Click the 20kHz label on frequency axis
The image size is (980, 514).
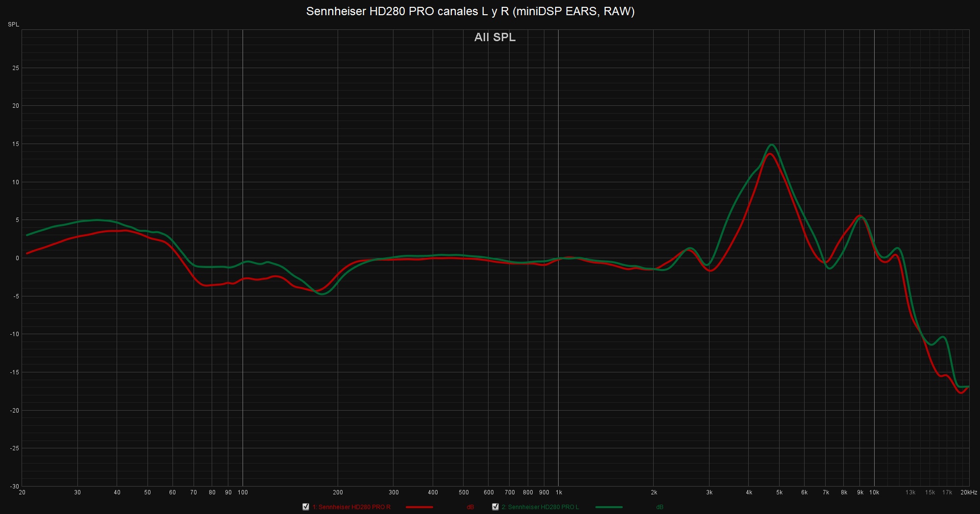click(x=968, y=492)
